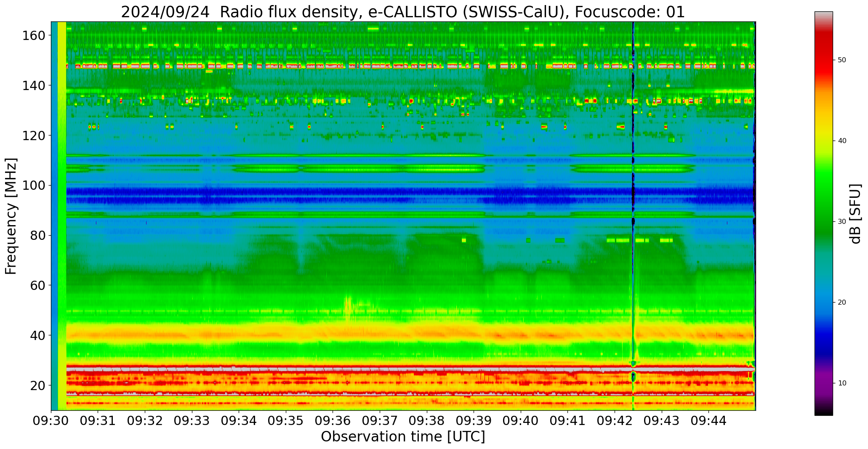Click the 09:39 time tick label
The height and width of the screenshot is (449, 868).
pos(474,420)
